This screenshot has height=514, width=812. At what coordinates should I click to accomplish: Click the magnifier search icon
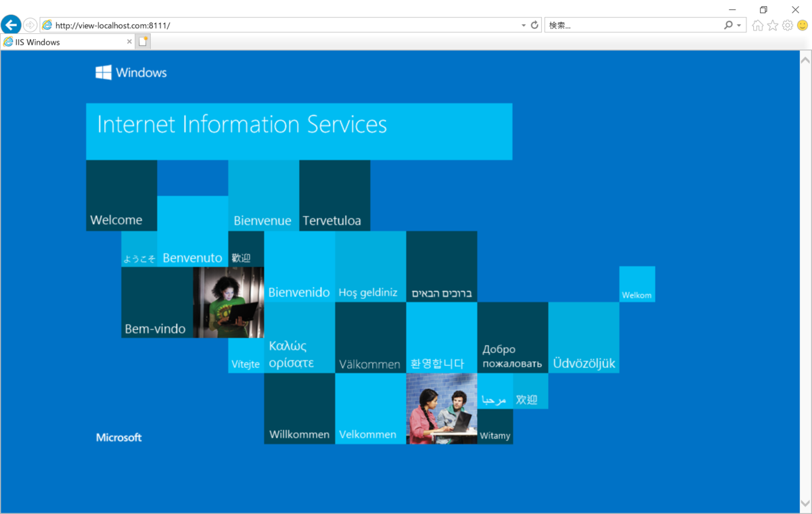pyautogui.click(x=728, y=25)
